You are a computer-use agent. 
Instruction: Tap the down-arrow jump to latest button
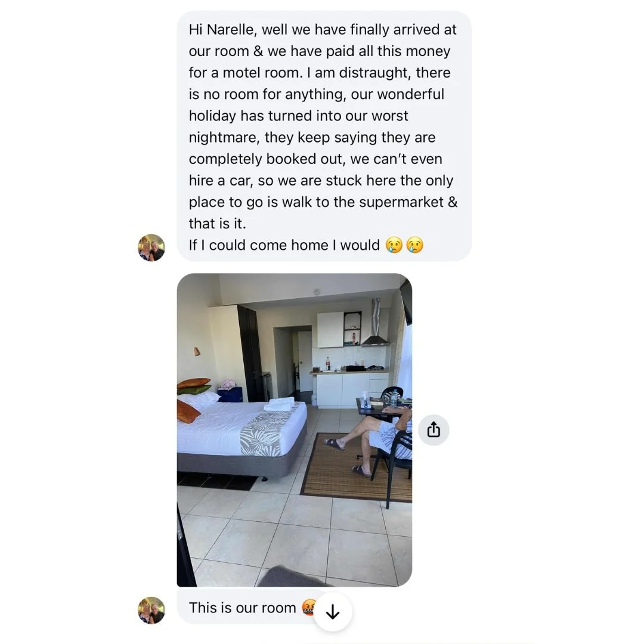click(333, 612)
